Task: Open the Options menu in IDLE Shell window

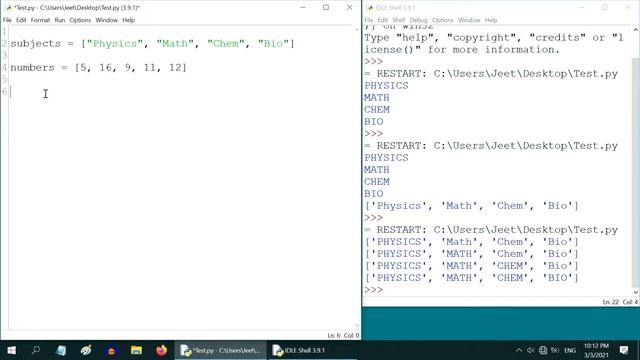Action: pos(442,20)
